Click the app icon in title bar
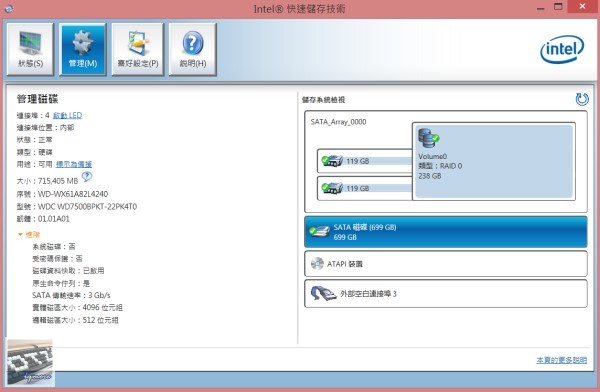 tap(8, 8)
